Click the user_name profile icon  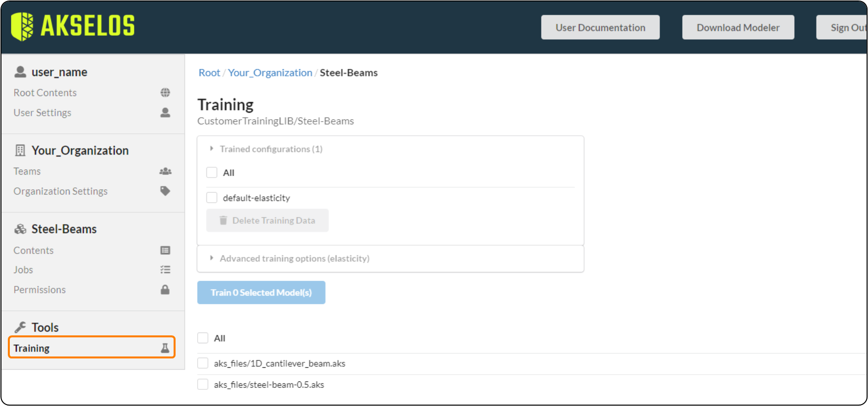(x=20, y=72)
